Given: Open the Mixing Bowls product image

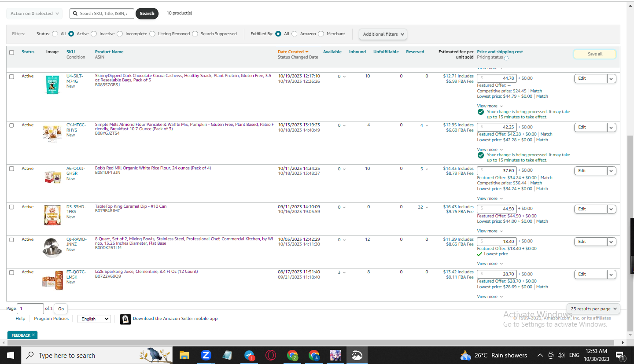Looking at the screenshot, I should click(52, 247).
